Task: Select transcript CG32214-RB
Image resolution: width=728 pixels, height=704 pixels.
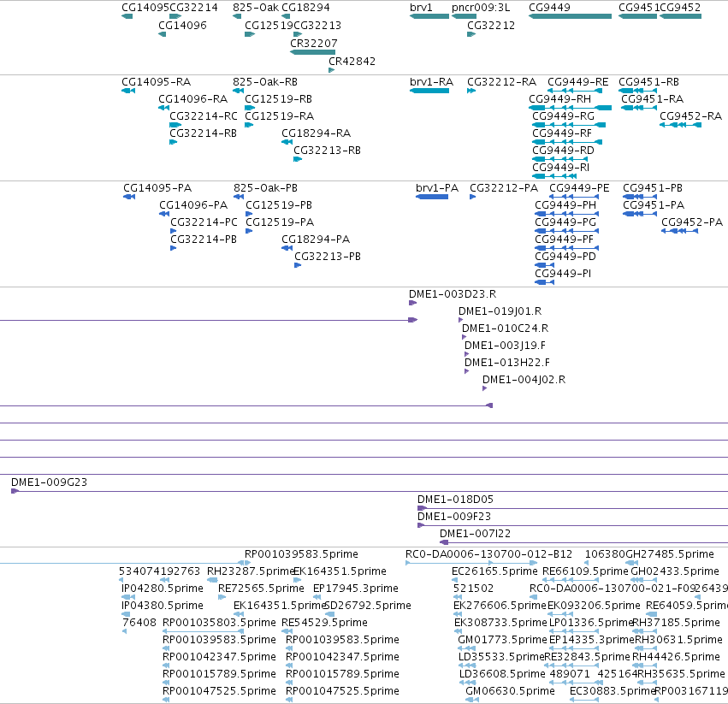Action: click(203, 133)
